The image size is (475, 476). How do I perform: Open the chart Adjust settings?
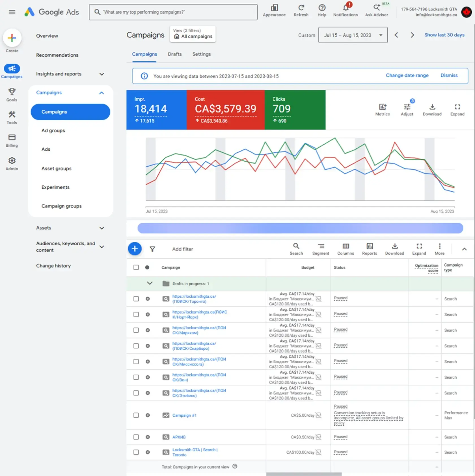click(x=407, y=110)
